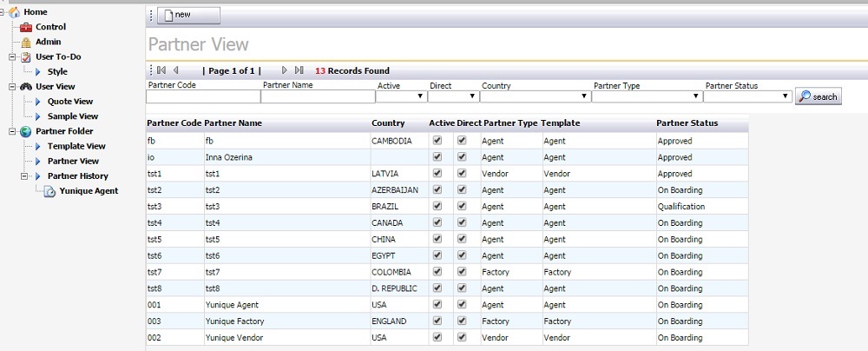Toggle Direct checkbox for tst3
Viewport: 868px width, 351px height.
(462, 206)
